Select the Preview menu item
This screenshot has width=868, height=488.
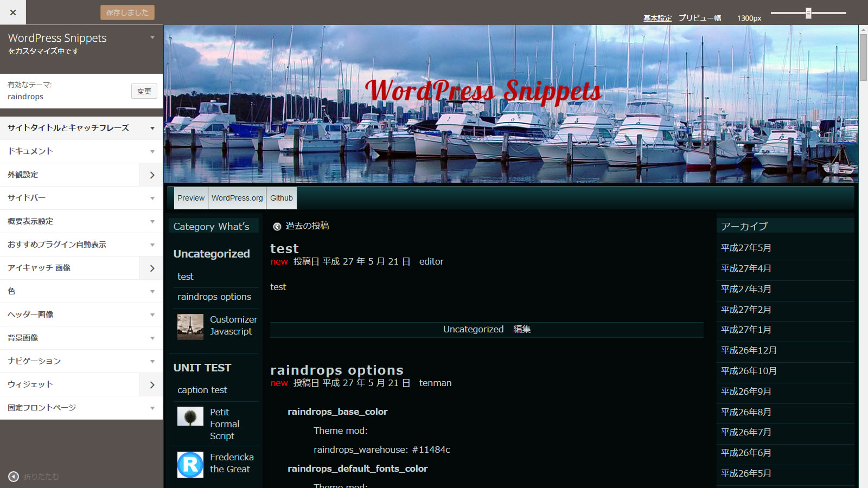pos(191,198)
